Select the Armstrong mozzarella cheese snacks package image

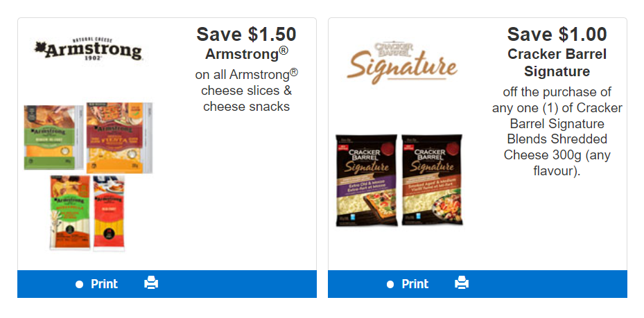point(70,211)
